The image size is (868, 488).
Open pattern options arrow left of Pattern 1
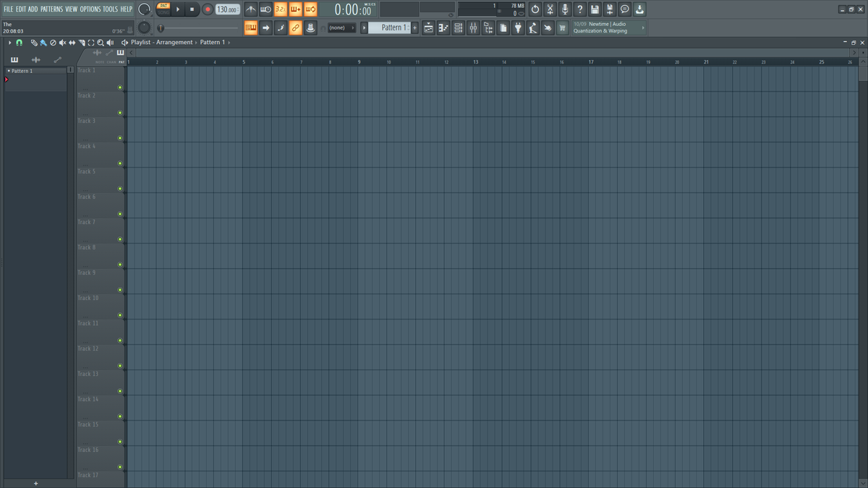click(364, 27)
